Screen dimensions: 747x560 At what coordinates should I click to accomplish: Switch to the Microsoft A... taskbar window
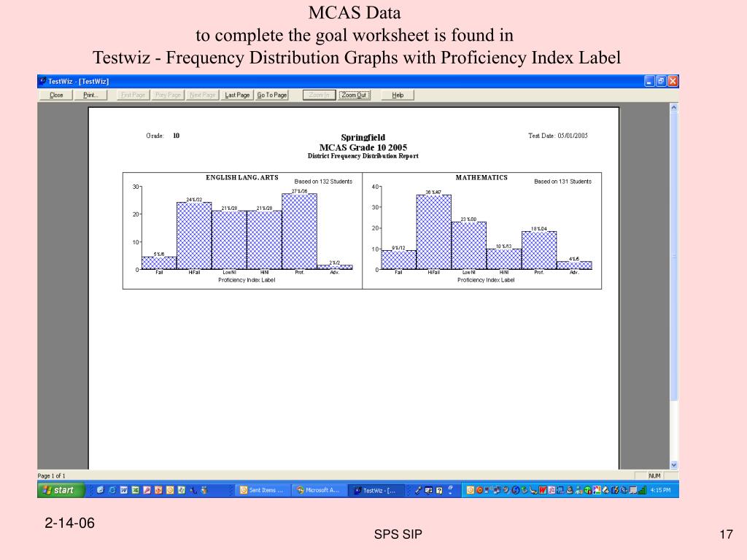320,490
